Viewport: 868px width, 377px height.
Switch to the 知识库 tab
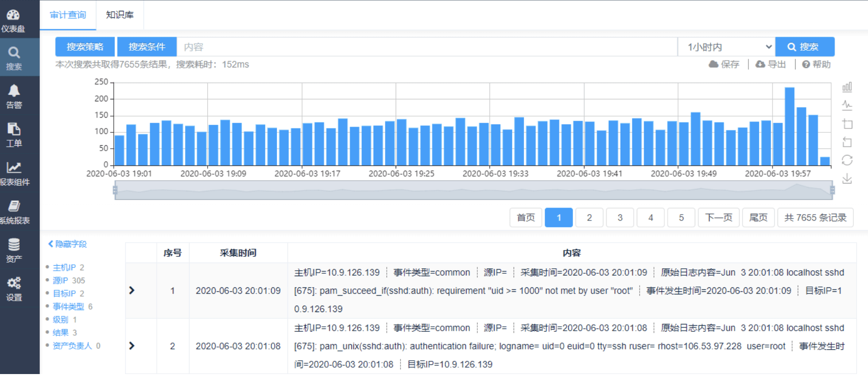(x=120, y=15)
